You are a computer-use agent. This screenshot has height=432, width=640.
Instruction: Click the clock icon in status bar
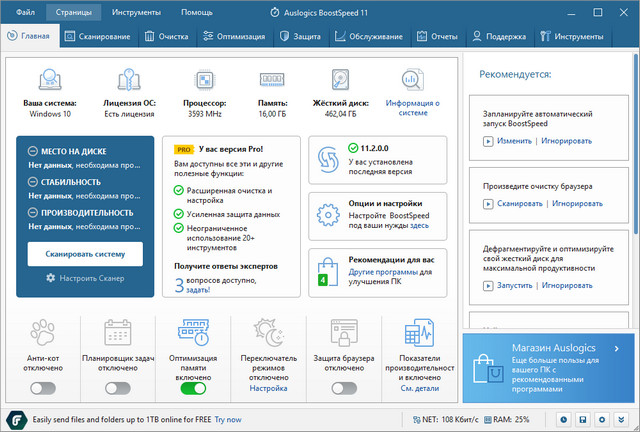pos(564,419)
